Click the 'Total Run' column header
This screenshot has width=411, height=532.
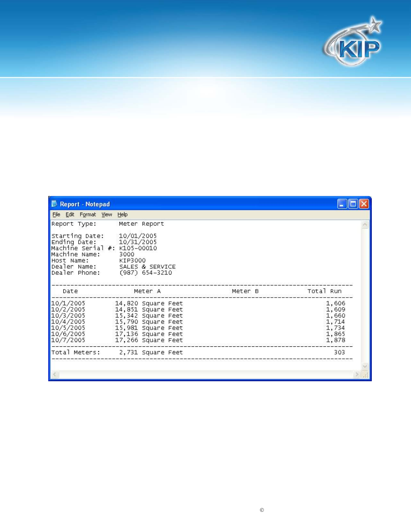[x=324, y=291]
